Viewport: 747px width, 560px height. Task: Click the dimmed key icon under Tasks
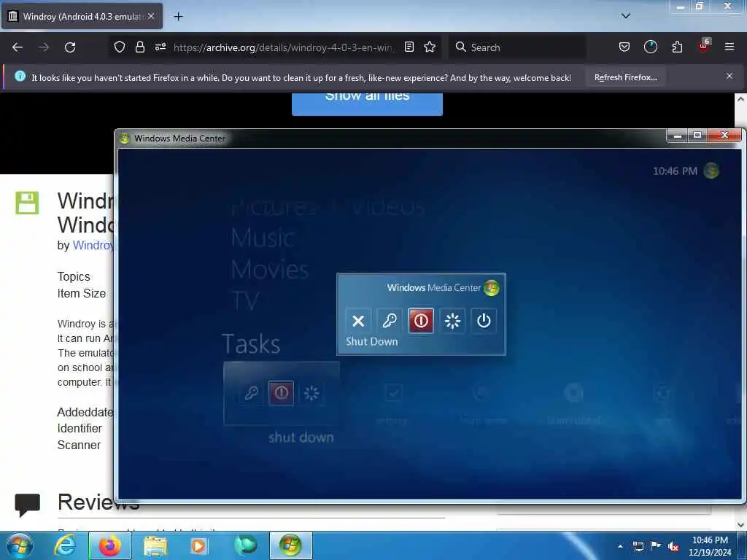tap(251, 393)
